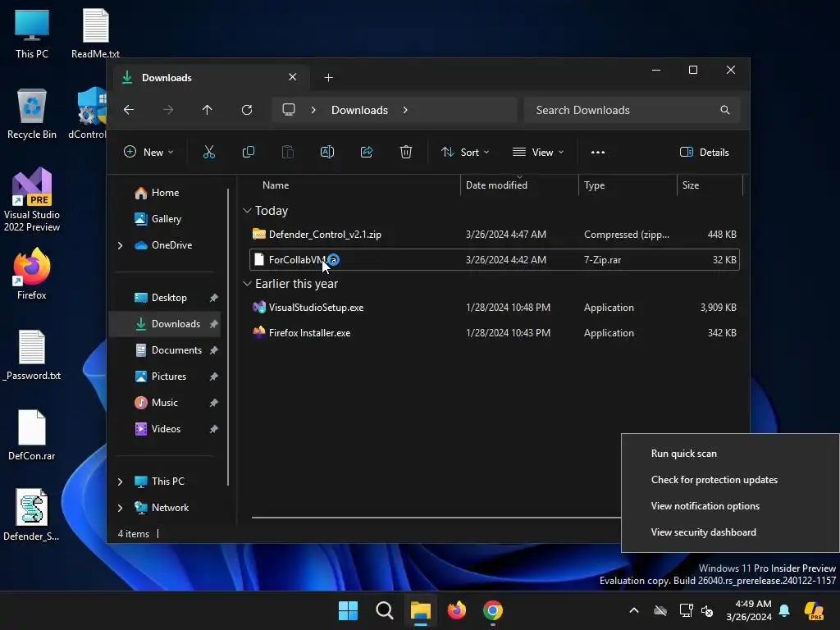The image size is (840, 630).
Task: Click the Copy icon in toolbar
Action: coord(248,152)
